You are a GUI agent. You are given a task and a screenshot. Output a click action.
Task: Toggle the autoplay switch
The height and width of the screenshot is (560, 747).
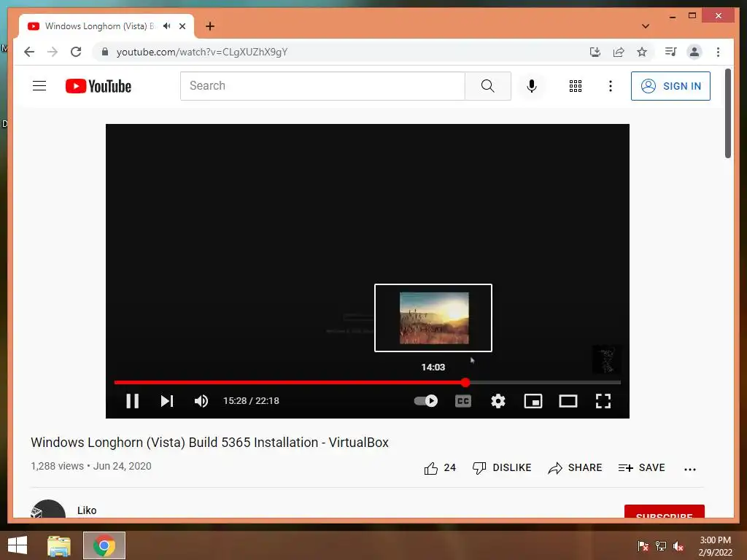(425, 401)
